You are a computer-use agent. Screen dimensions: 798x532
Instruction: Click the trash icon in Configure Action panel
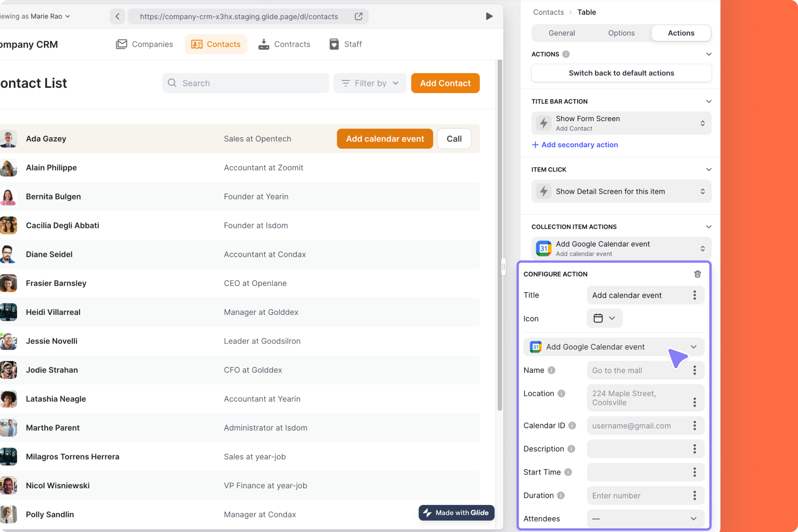[697, 274]
